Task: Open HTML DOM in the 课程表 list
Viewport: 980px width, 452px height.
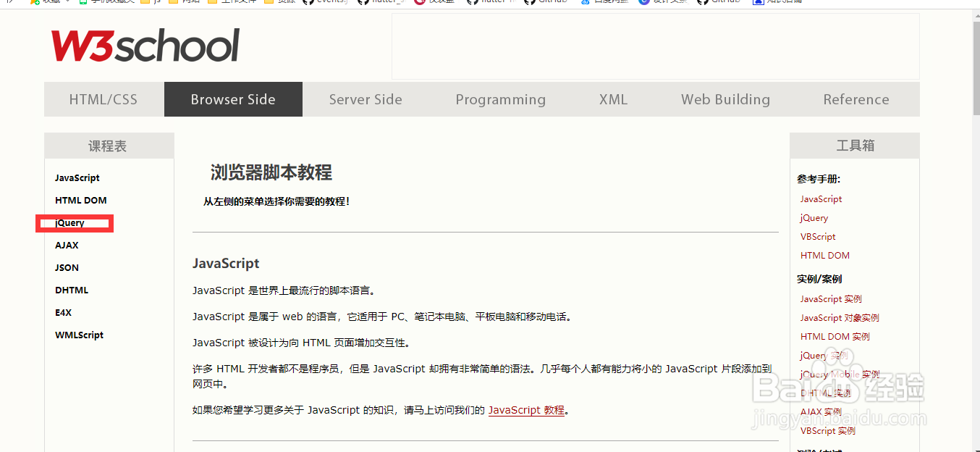Action: (81, 200)
